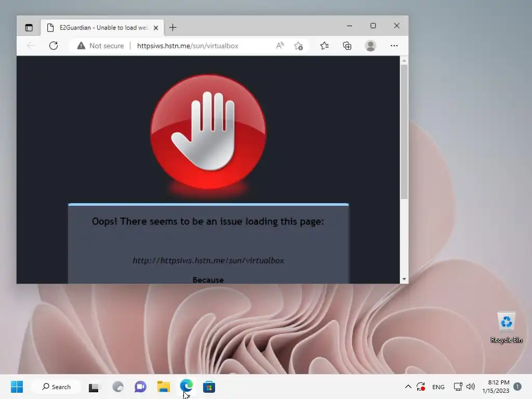Click the 'Oops! There seems to be' heading

pos(208,221)
